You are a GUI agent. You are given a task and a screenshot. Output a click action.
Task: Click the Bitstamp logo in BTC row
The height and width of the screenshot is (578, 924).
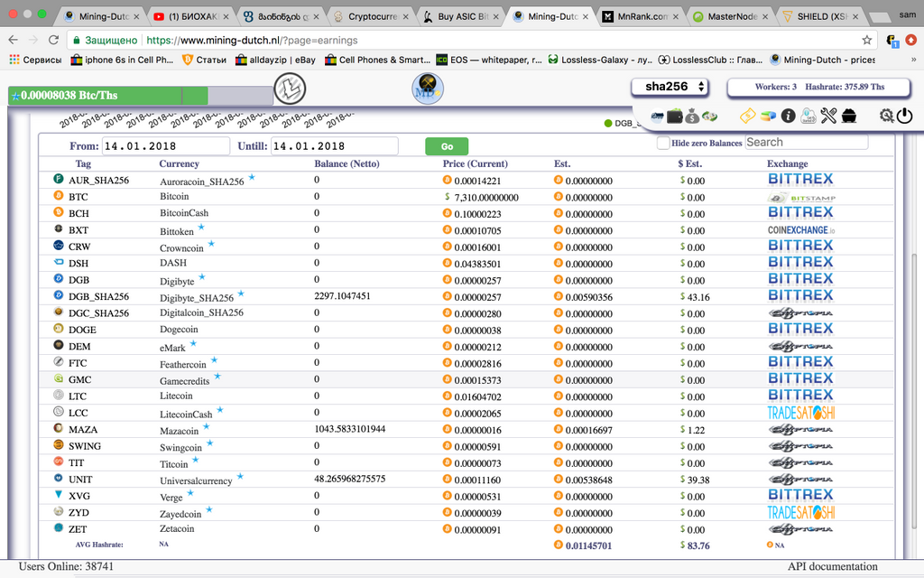(x=801, y=198)
